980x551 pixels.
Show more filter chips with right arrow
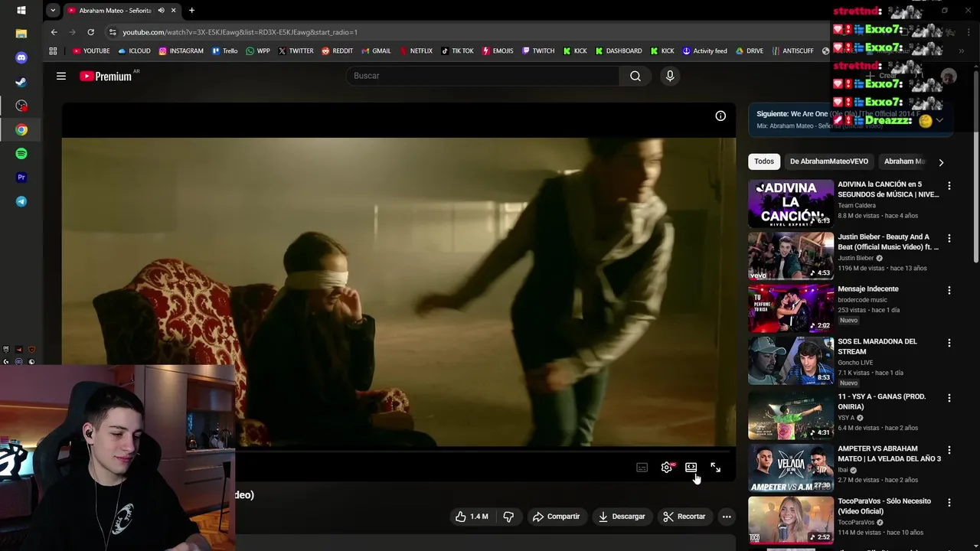click(x=941, y=162)
